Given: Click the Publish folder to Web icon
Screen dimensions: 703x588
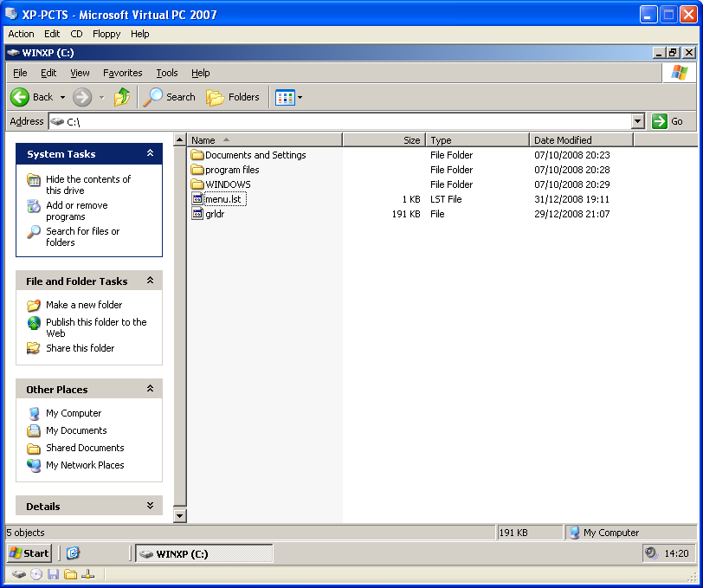Looking at the screenshot, I should 34,323.
